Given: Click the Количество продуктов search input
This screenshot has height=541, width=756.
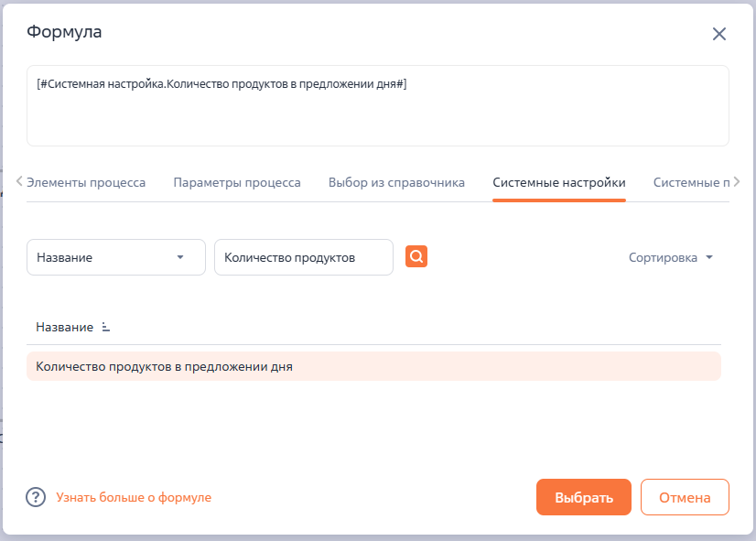Looking at the screenshot, I should click(303, 256).
